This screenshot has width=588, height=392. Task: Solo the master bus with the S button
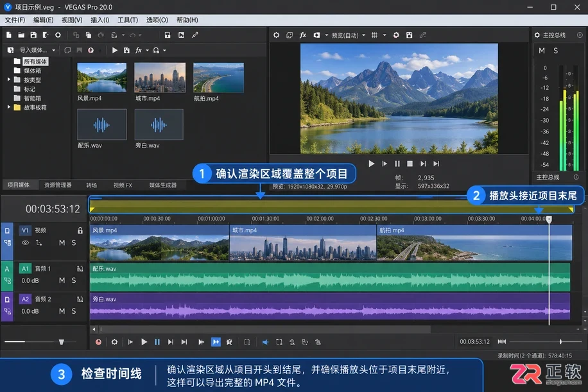(555, 51)
